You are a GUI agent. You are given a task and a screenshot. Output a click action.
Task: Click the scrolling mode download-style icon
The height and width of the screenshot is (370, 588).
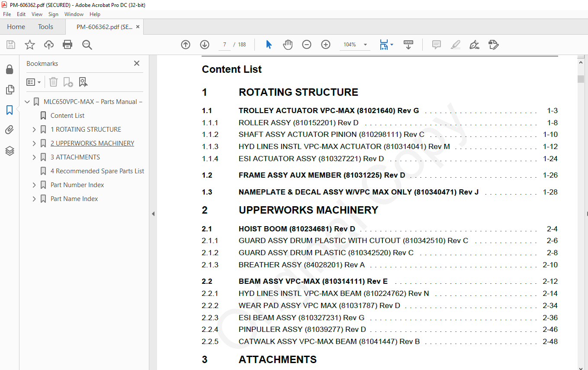click(408, 45)
